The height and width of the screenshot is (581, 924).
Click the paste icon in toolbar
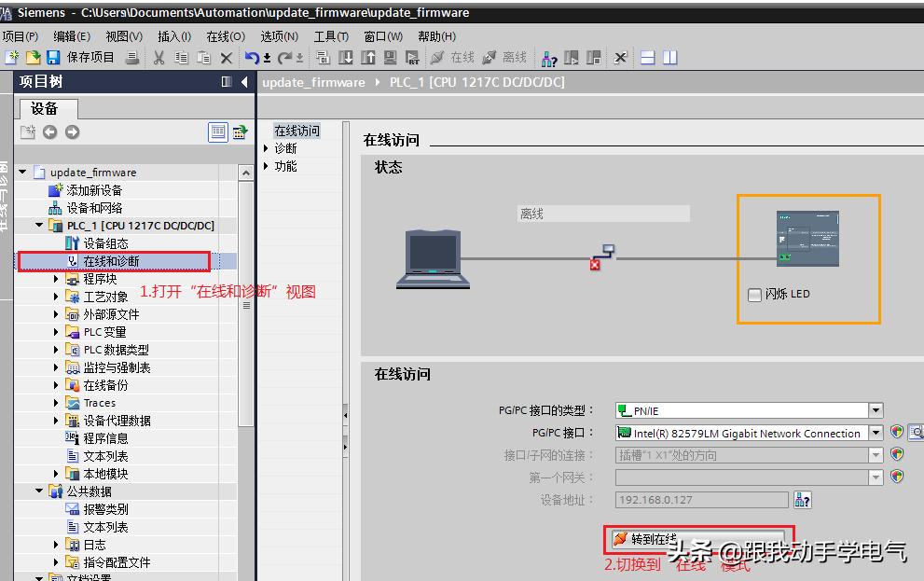[x=203, y=57]
